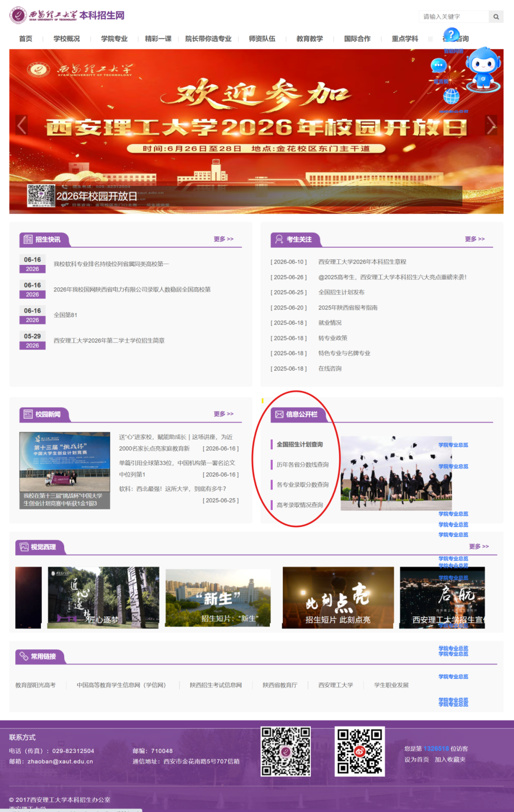Open the 招生短片 “新生” thumbnail
The width and height of the screenshot is (514, 812).
pyautogui.click(x=218, y=597)
